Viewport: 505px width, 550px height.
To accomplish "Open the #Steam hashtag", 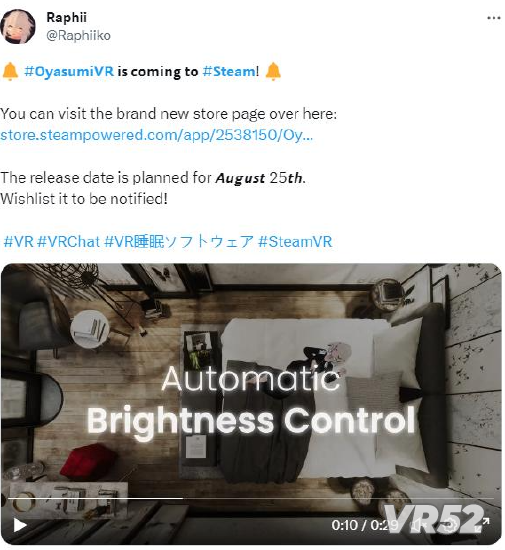I will coord(229,71).
